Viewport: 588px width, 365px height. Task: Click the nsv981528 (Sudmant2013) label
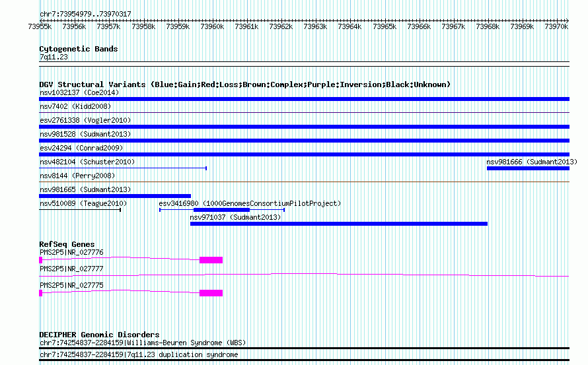(85, 134)
